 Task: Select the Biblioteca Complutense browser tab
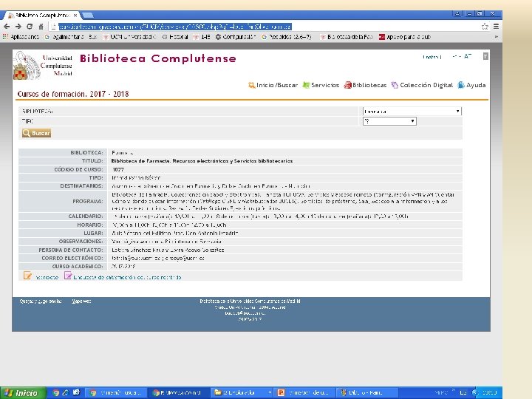(x=42, y=16)
